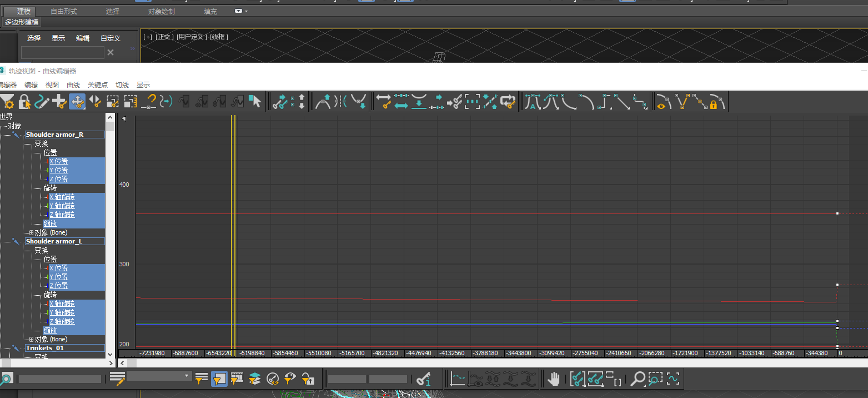Viewport: 868px width, 398px height.
Task: Switch to the 自由形式 ribbon tab
Action: pyautogui.click(x=64, y=11)
